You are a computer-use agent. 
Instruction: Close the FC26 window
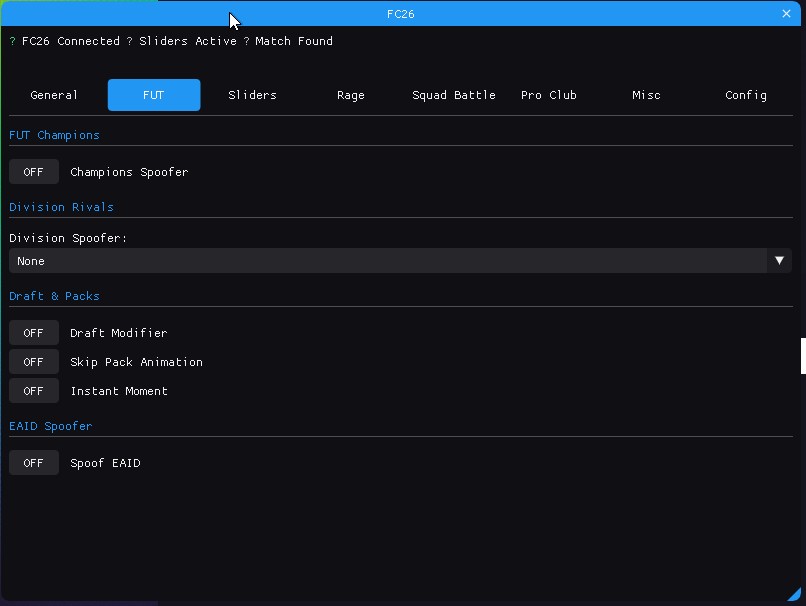coord(786,14)
